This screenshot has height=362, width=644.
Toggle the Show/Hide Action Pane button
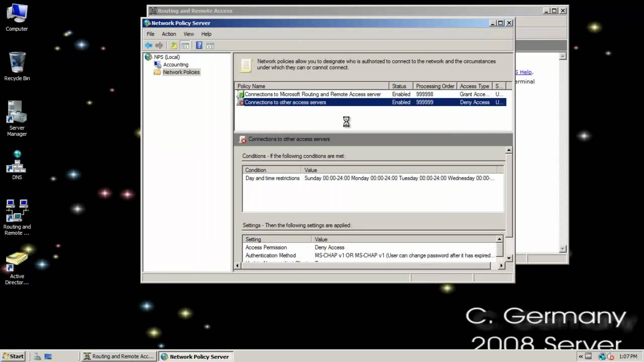pos(210,45)
